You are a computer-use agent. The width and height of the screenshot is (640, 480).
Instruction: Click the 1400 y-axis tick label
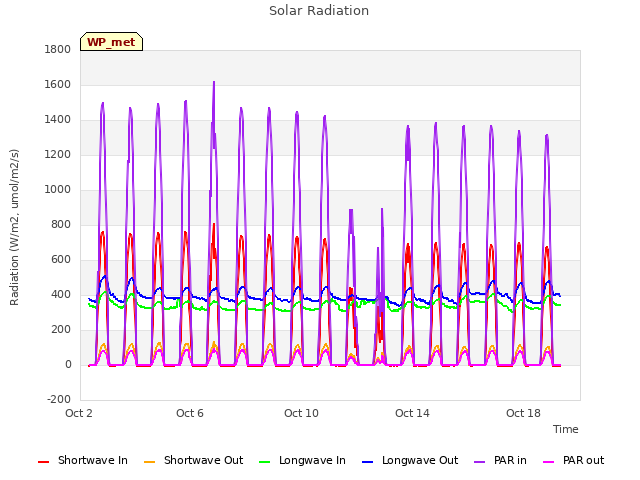tap(58, 120)
